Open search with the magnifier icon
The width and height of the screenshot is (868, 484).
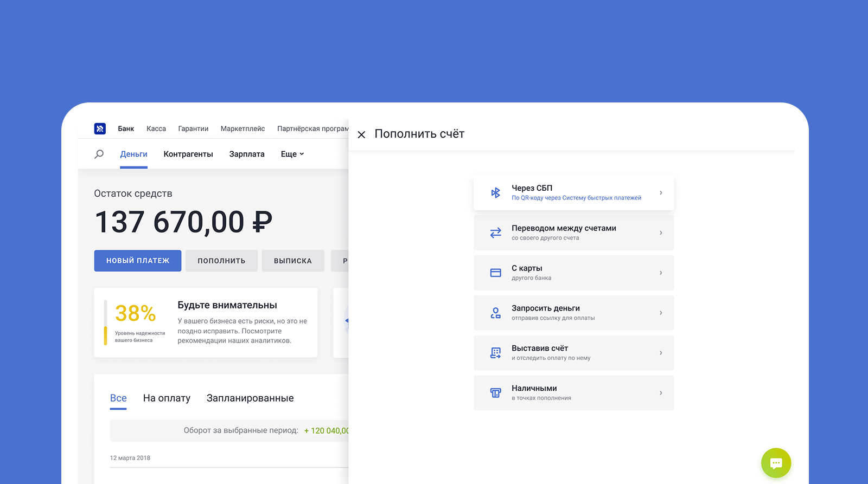click(x=99, y=154)
